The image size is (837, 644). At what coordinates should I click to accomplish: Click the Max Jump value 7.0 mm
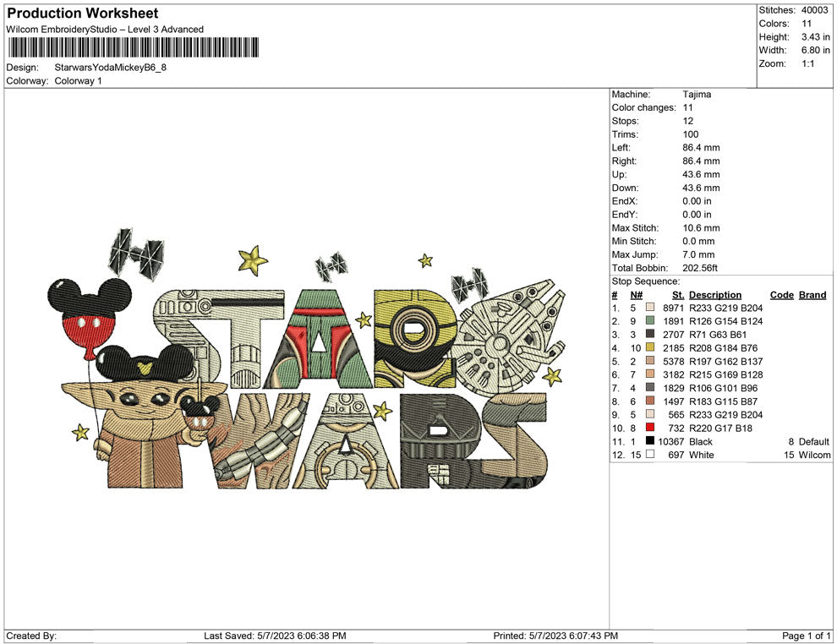coord(698,254)
